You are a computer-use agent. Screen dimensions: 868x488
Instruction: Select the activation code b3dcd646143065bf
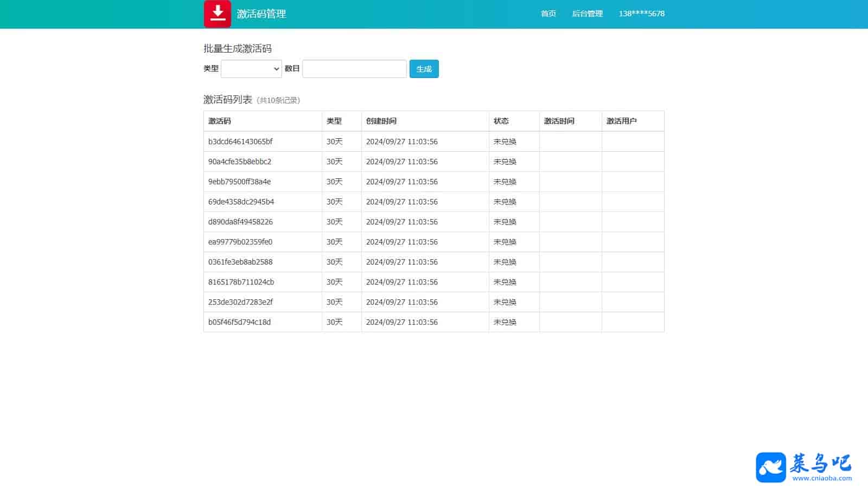click(240, 142)
